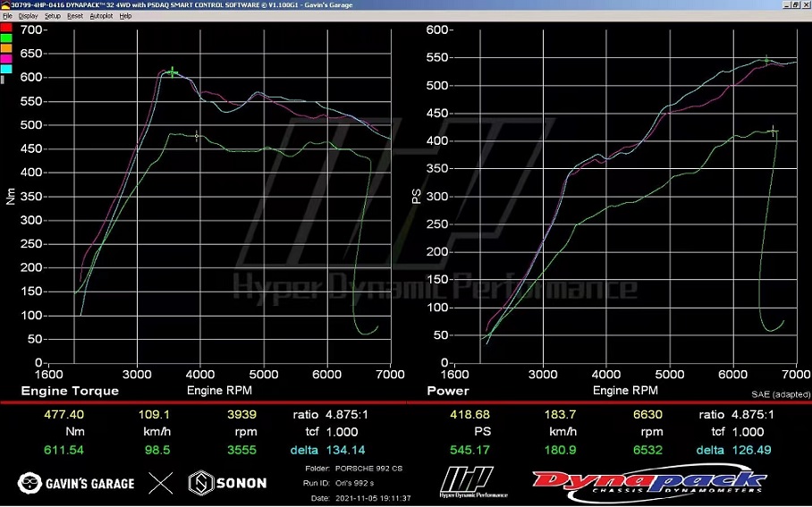Viewport: 812px width, 507px height.
Task: Open the Display menu
Action: [x=28, y=16]
